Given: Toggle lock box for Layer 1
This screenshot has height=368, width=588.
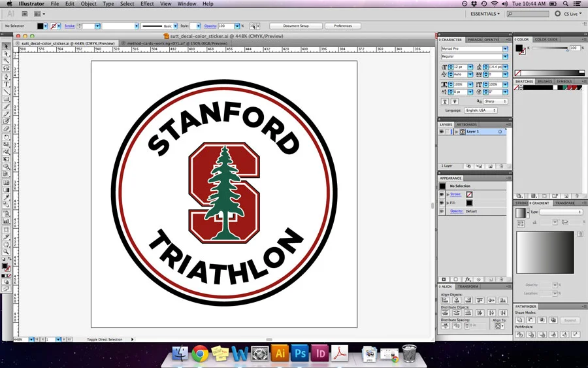Looking at the screenshot, I should point(447,131).
